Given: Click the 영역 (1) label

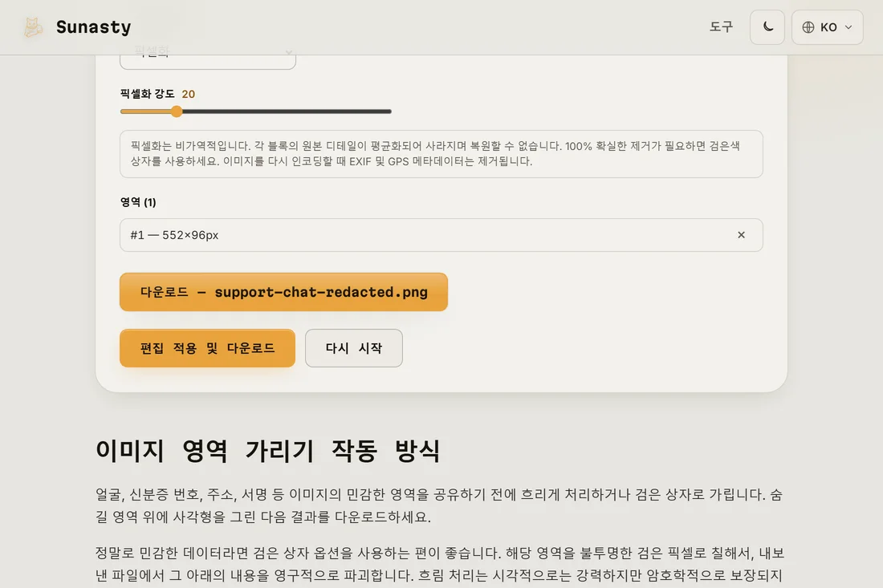Looking at the screenshot, I should (x=138, y=202).
